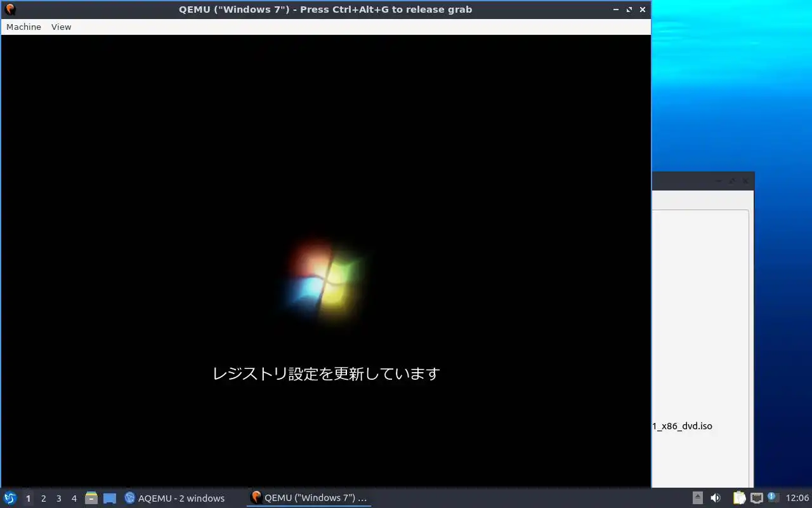Open the update notification tray icon
Screen dimensions: 812x508
(x=773, y=497)
